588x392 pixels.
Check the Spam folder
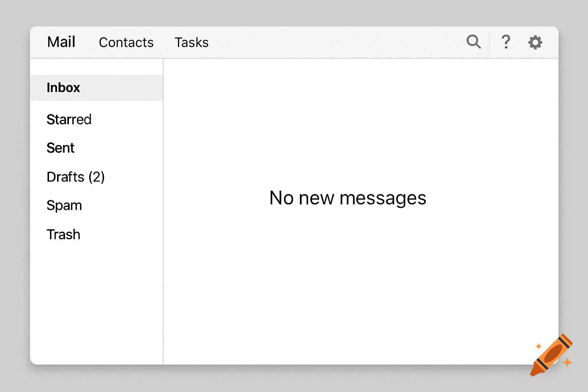pos(64,206)
